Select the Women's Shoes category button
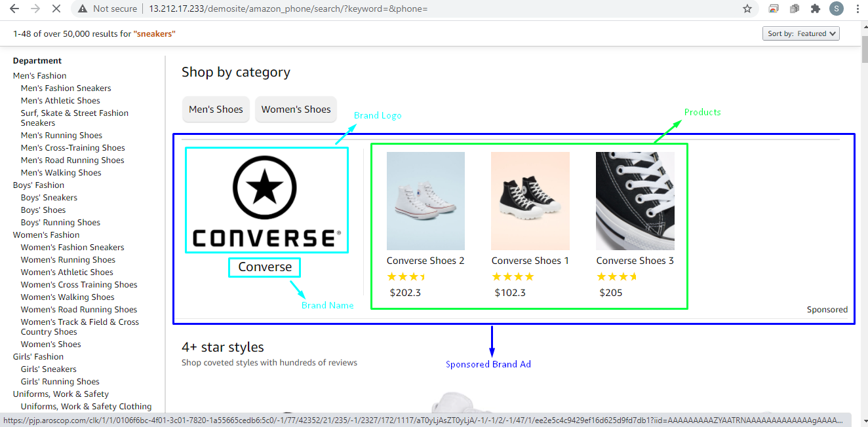The image size is (868, 427). (296, 109)
